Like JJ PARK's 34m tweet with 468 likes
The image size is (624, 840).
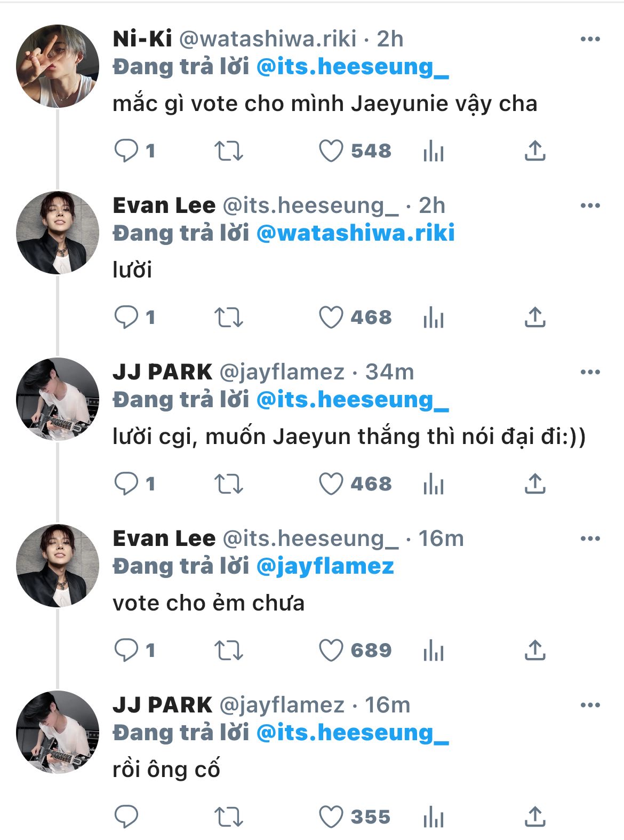331,484
